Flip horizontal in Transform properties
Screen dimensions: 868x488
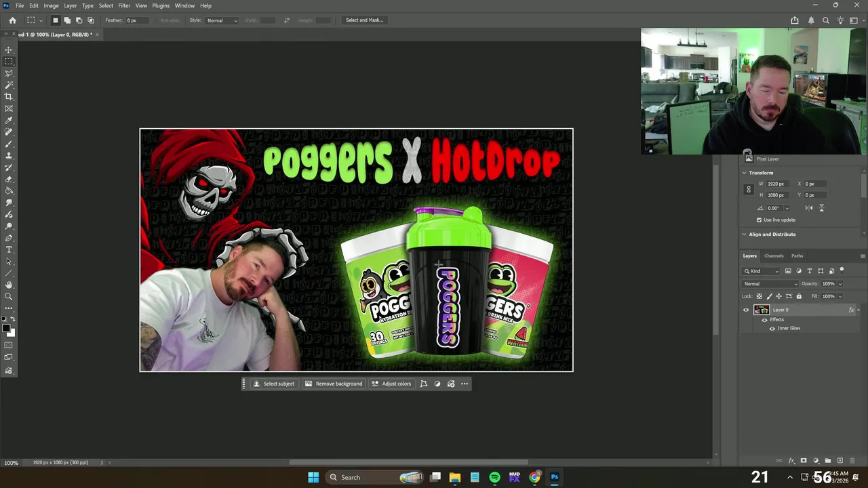coord(809,208)
